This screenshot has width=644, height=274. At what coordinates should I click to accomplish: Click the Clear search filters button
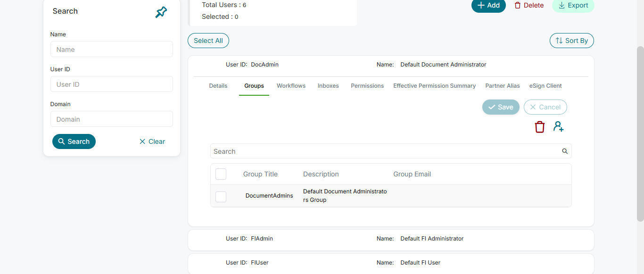[x=152, y=141]
